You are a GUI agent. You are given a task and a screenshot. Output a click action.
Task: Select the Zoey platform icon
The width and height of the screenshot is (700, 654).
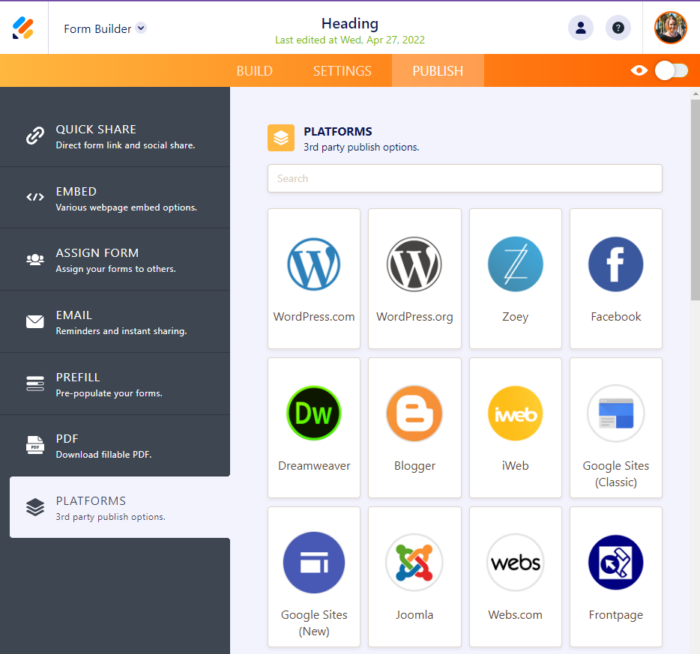(515, 265)
